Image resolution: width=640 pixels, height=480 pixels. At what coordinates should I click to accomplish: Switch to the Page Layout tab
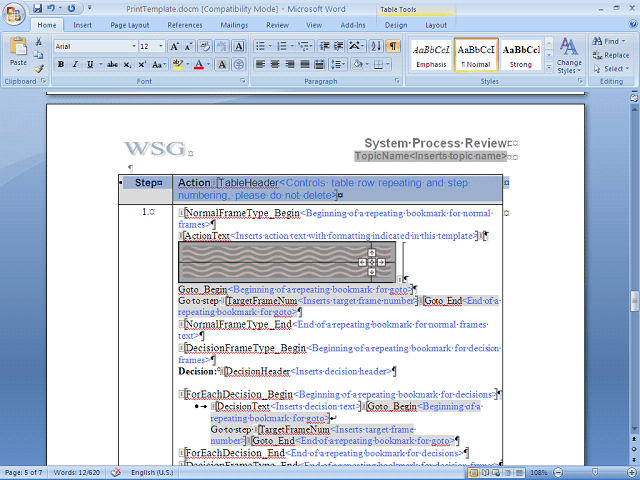(x=130, y=25)
